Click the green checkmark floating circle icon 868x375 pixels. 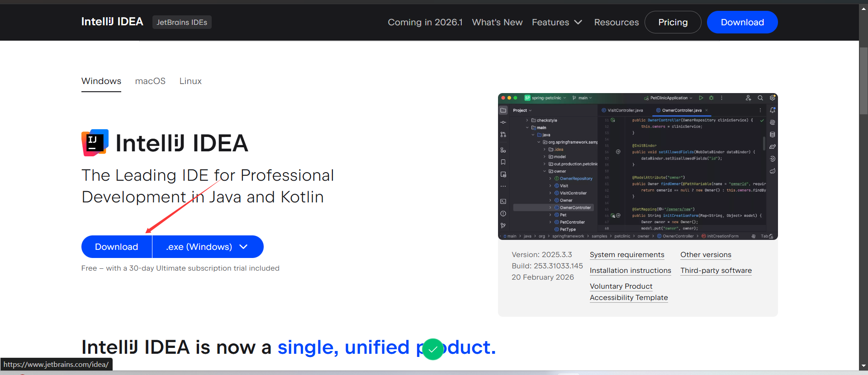click(433, 349)
